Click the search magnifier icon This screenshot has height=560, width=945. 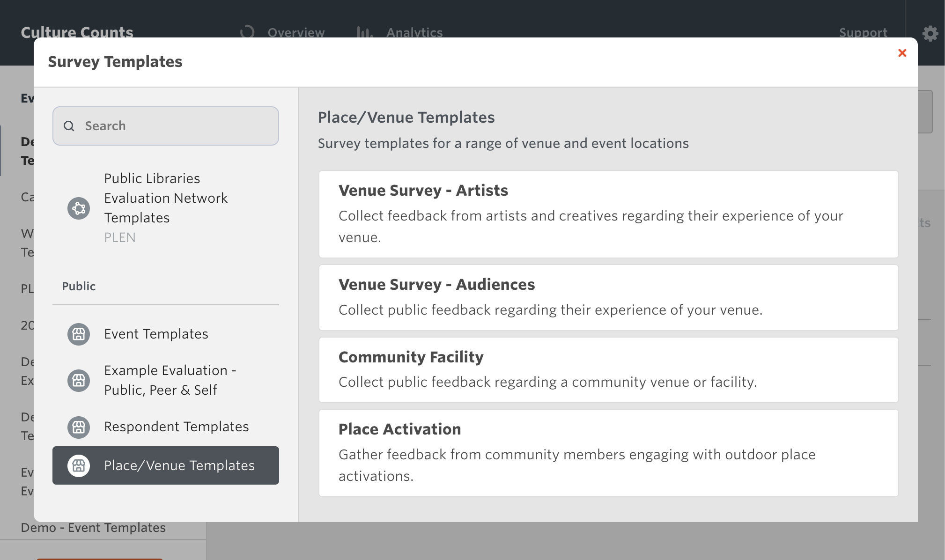click(x=69, y=126)
